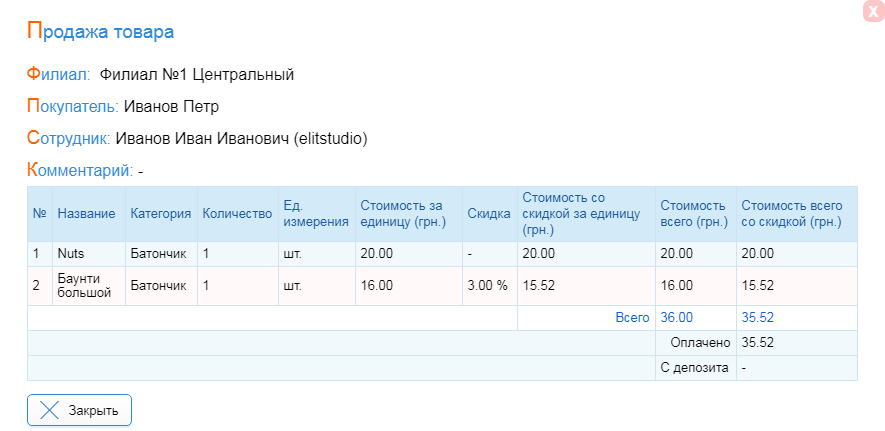
Task: Close the dialog with the red X icon
Action: pyautogui.click(x=874, y=11)
